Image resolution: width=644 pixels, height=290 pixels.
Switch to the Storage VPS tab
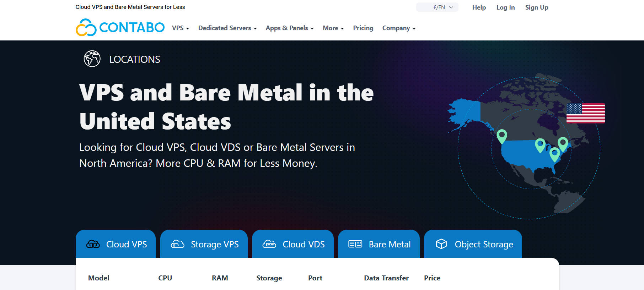pyautogui.click(x=204, y=244)
